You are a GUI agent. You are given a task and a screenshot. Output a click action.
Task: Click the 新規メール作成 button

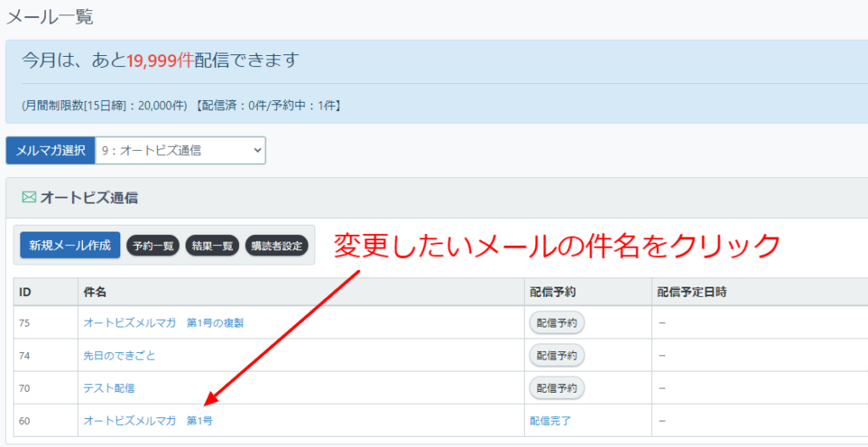(x=70, y=245)
